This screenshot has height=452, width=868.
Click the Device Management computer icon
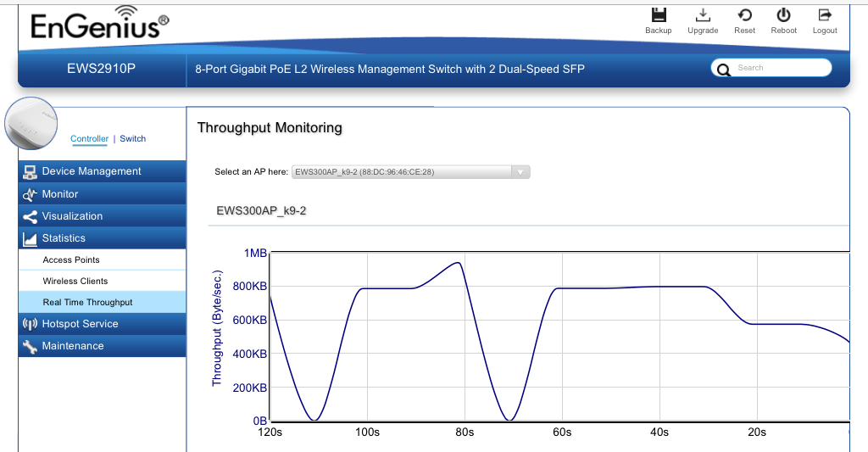coord(30,172)
